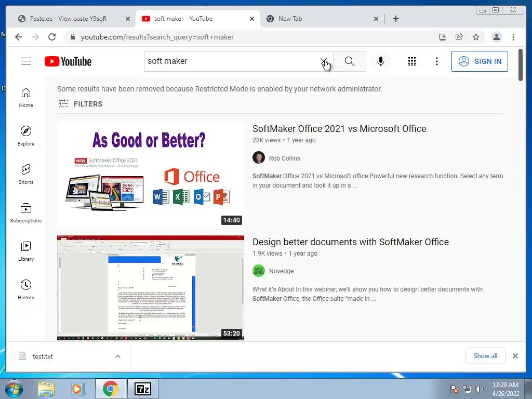Open Windows Media Player from taskbar
Viewport: 532px width, 399px height.
point(77,389)
